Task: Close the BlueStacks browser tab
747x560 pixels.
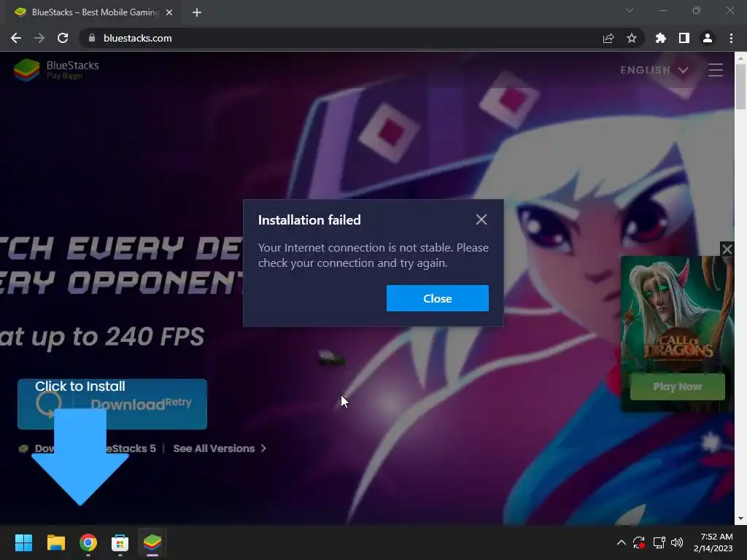Action: tap(169, 12)
